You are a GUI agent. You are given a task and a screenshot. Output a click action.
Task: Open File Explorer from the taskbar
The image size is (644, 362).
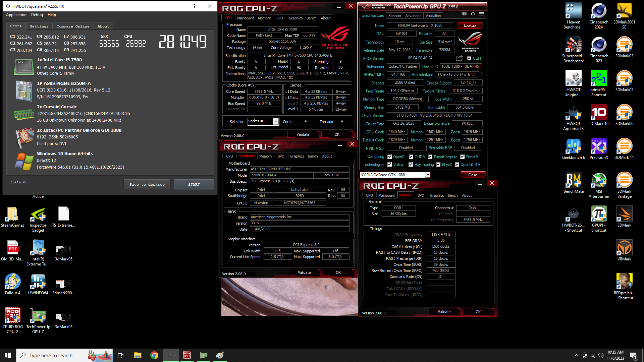138,355
